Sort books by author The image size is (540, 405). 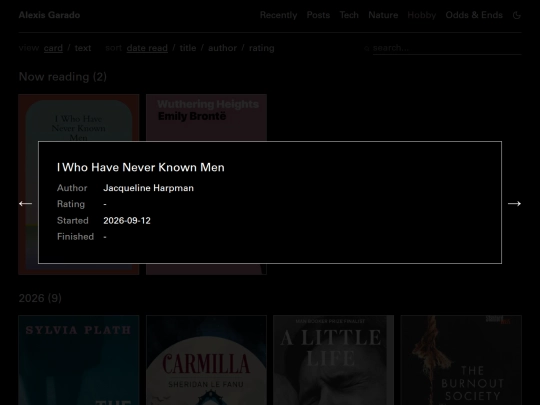click(222, 48)
